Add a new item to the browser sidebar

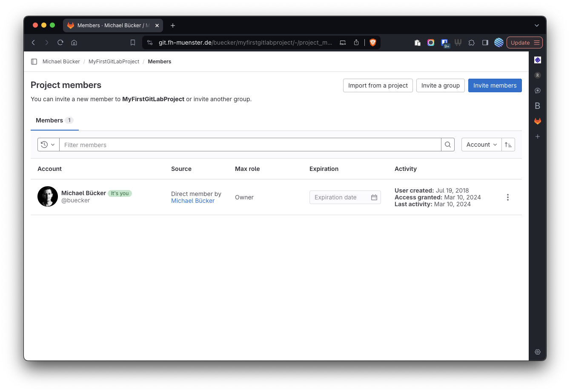tap(538, 136)
